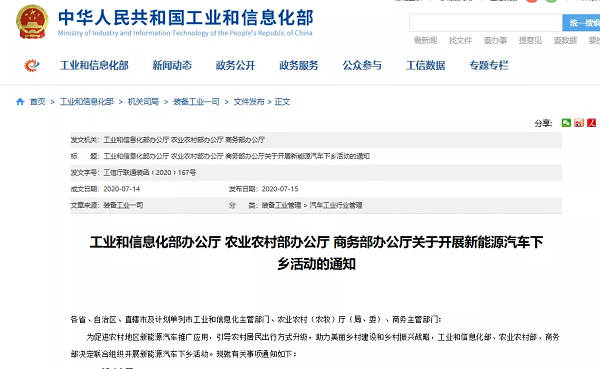This screenshot has height=369, width=600.
Task: Click the search input field
Action: click(486, 23)
